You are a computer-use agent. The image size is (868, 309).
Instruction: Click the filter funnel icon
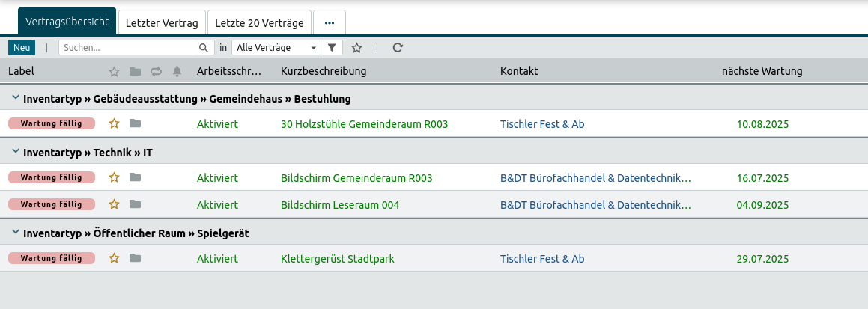(332, 47)
